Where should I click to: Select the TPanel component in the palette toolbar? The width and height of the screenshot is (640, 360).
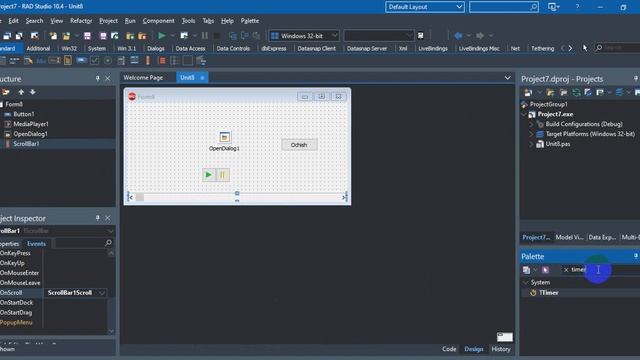[x=188, y=61]
